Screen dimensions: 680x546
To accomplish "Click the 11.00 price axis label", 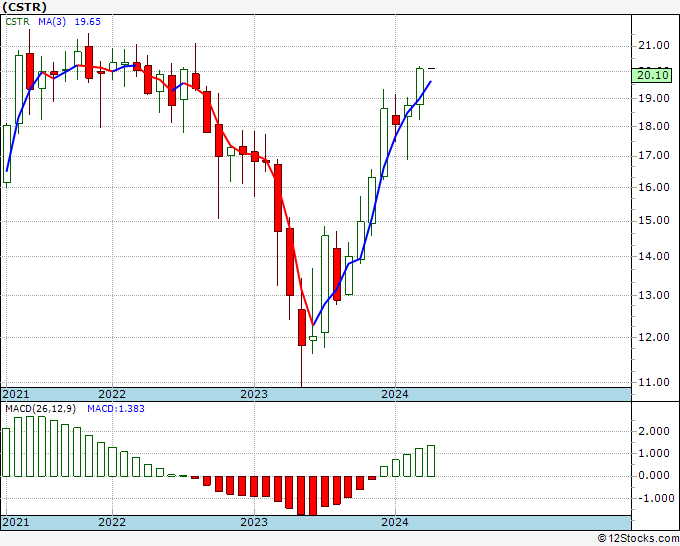I will [x=653, y=383].
